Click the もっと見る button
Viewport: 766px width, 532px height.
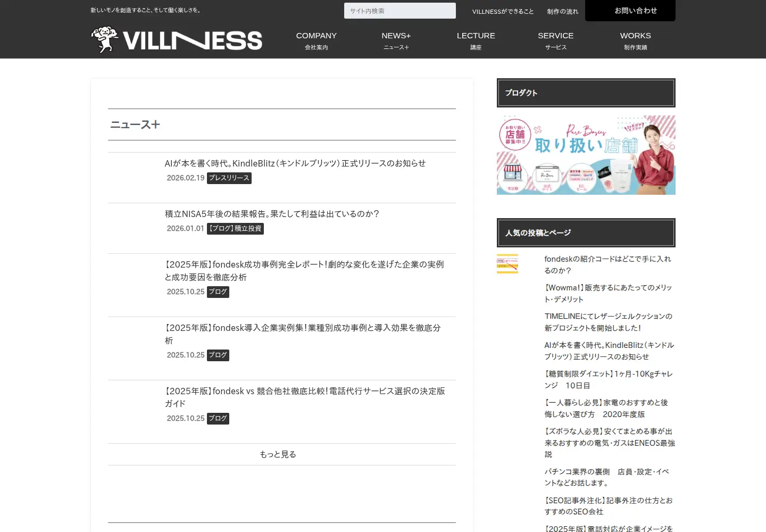282,454
